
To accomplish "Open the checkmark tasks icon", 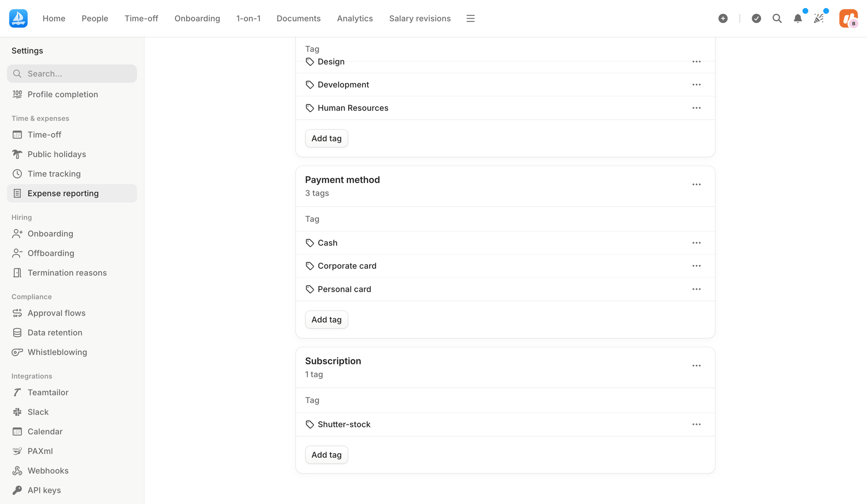I will point(756,18).
